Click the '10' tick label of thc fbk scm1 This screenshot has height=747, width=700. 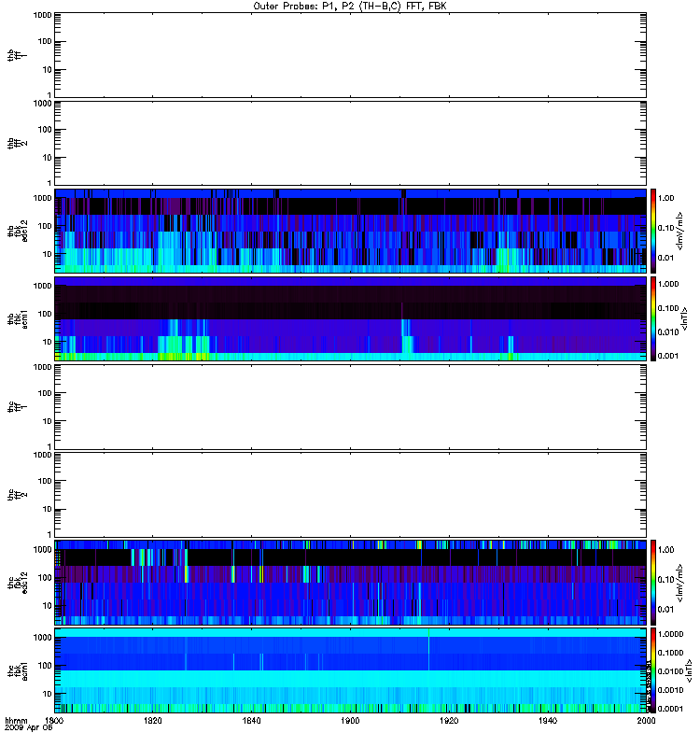[x=48, y=694]
